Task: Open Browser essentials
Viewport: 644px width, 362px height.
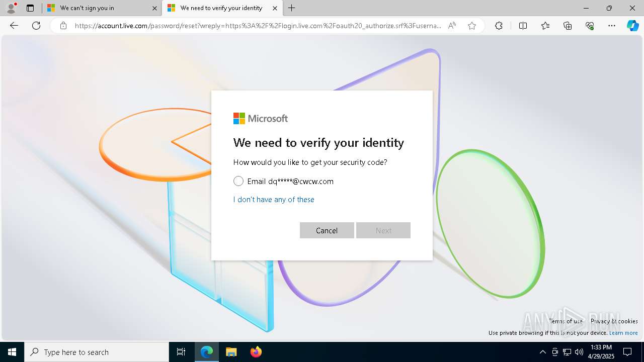Action: (x=590, y=26)
